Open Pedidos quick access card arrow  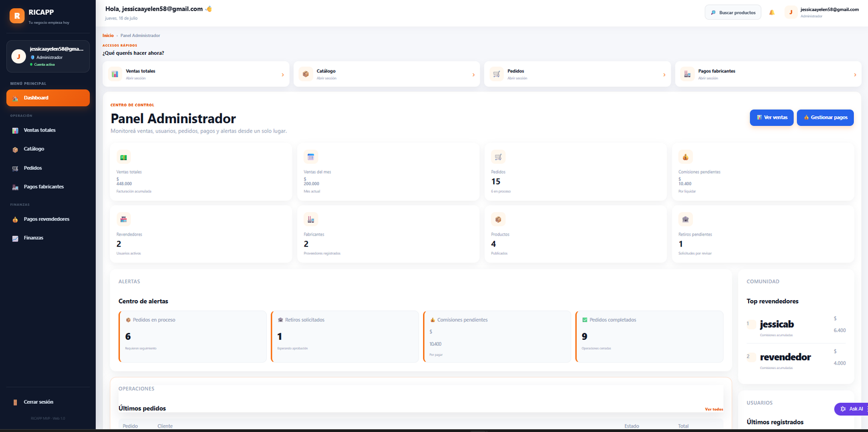point(664,75)
